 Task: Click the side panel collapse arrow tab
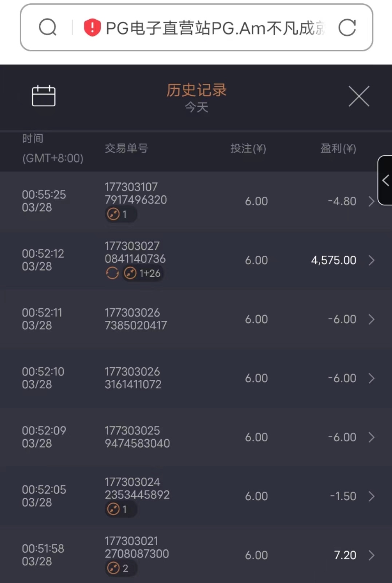[385, 180]
